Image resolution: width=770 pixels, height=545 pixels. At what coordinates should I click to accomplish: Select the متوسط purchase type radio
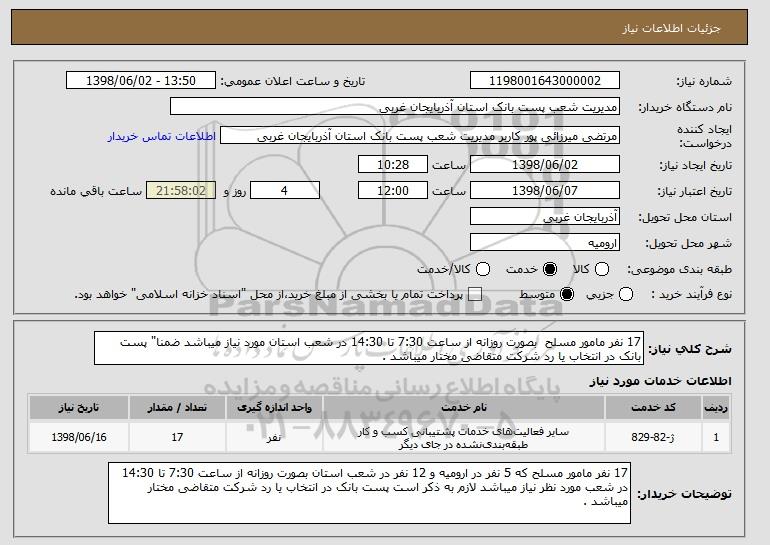pos(567,294)
